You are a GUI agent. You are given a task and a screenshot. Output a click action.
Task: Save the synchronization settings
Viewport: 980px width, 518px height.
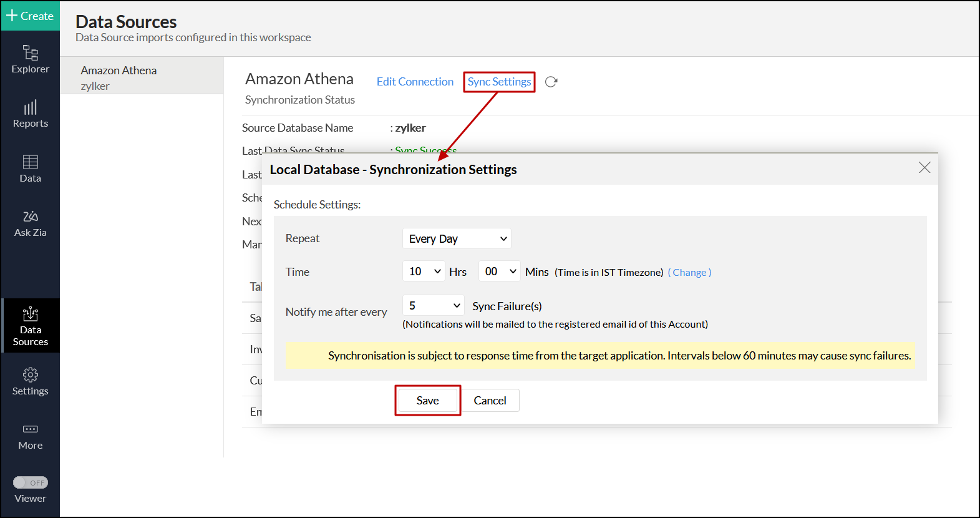427,401
